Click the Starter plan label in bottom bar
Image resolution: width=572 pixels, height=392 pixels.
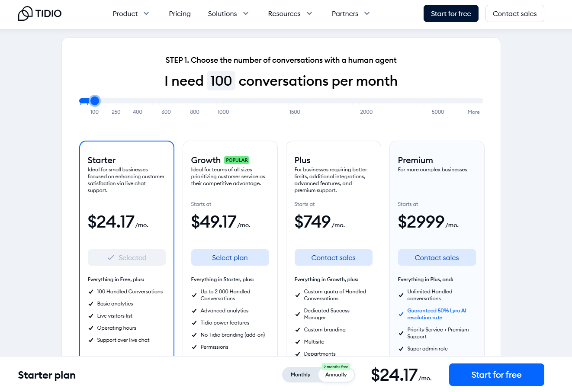(47, 375)
